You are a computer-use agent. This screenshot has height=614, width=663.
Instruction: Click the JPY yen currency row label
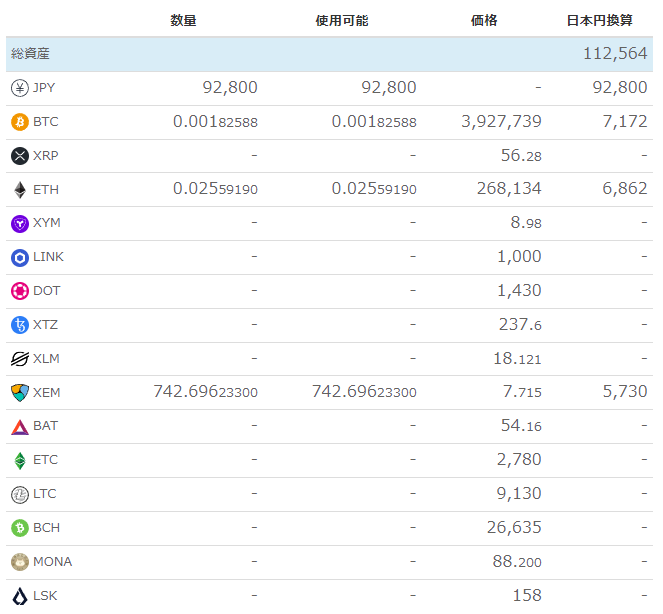[44, 88]
